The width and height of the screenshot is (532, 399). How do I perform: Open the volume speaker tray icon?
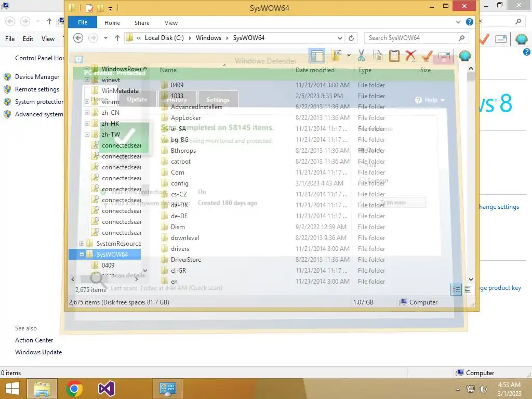[483, 389]
